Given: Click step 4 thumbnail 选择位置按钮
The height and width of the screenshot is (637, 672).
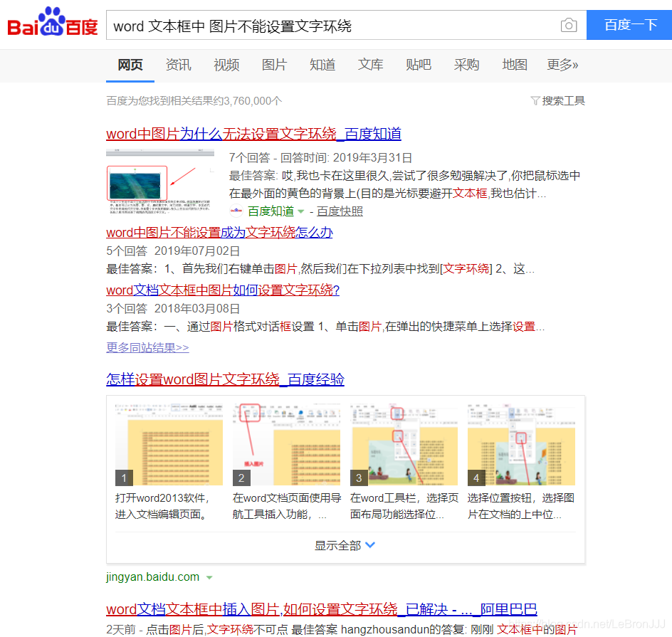Looking at the screenshot, I should click(x=521, y=444).
